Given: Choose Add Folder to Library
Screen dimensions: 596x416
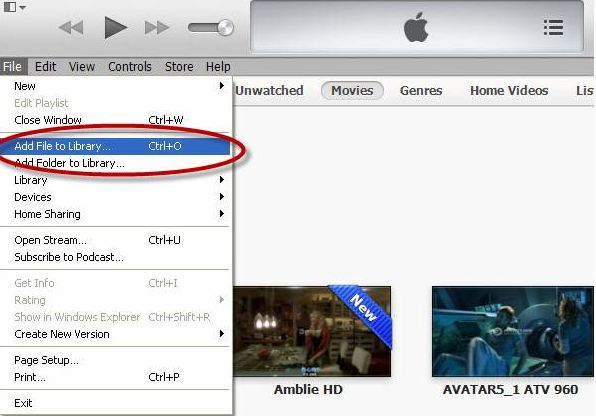Looking at the screenshot, I should point(115,163).
